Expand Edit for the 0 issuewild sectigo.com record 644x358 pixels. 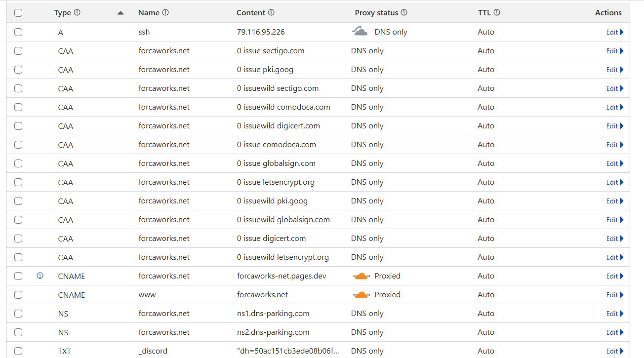(615, 88)
